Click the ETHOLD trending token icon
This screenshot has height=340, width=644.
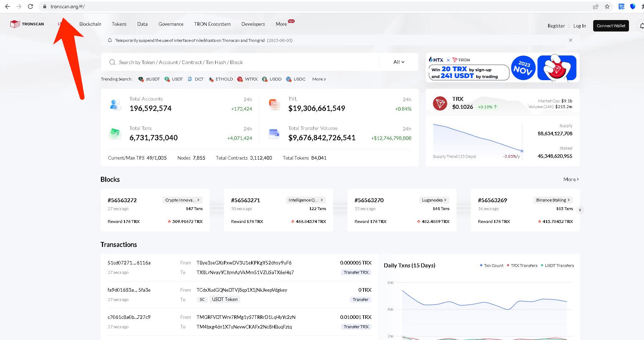(x=211, y=79)
